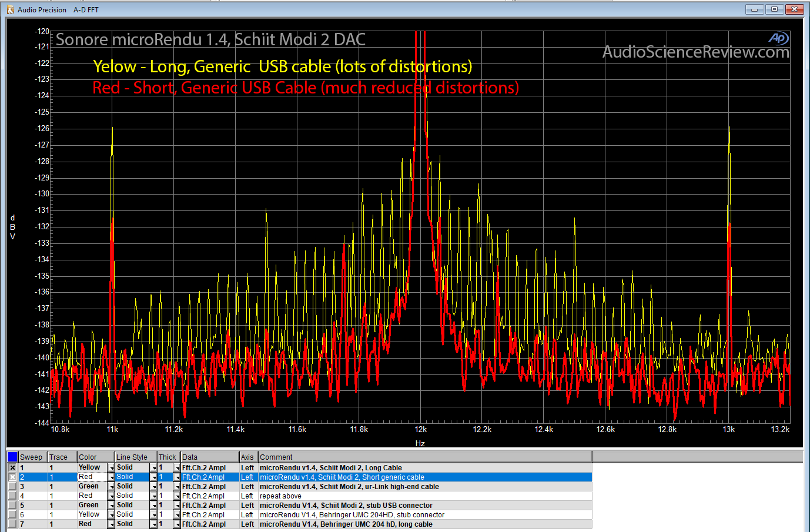Click the Sweep column header

33,457
